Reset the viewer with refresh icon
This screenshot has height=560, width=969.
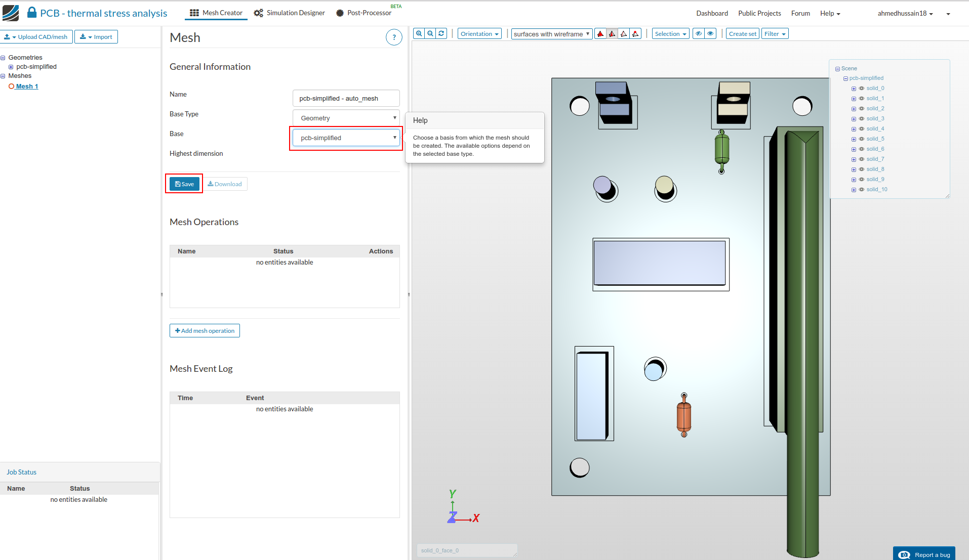coord(441,34)
